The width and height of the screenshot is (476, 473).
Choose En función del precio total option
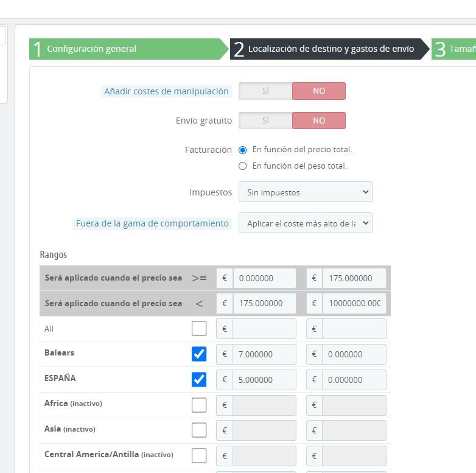point(242,150)
